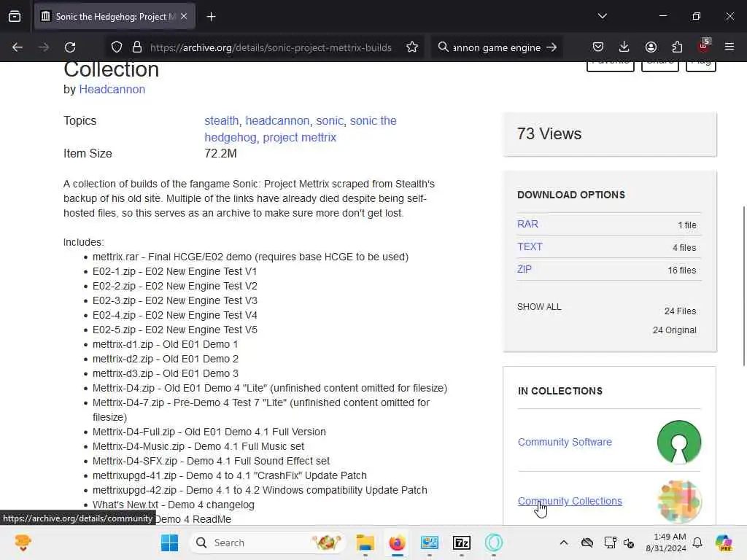Click the What's New.txt list entry

click(174, 505)
